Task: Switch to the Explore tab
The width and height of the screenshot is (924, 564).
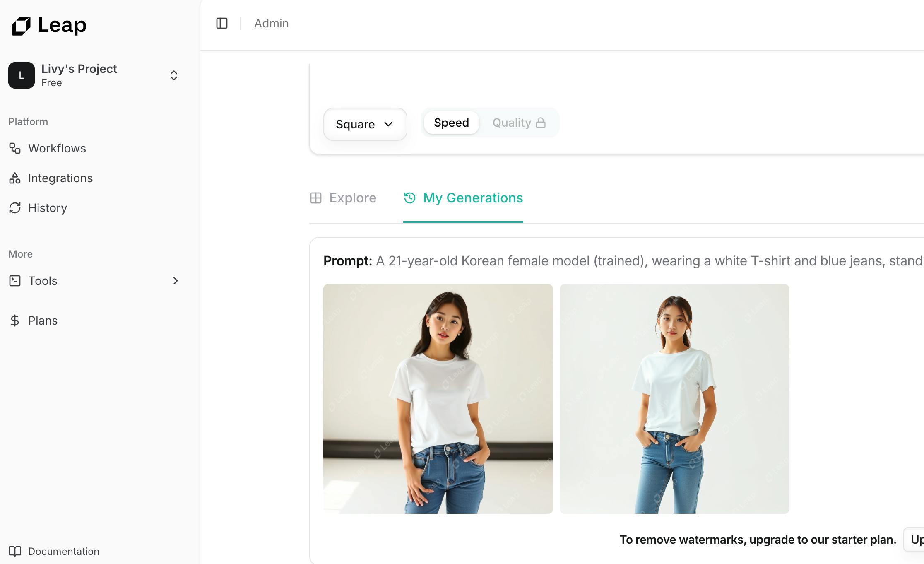Action: pos(343,198)
